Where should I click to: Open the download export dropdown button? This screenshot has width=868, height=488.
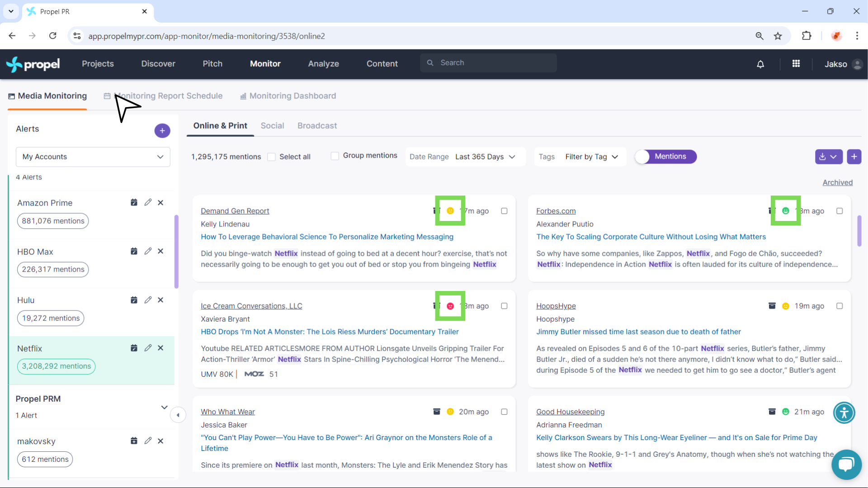829,157
